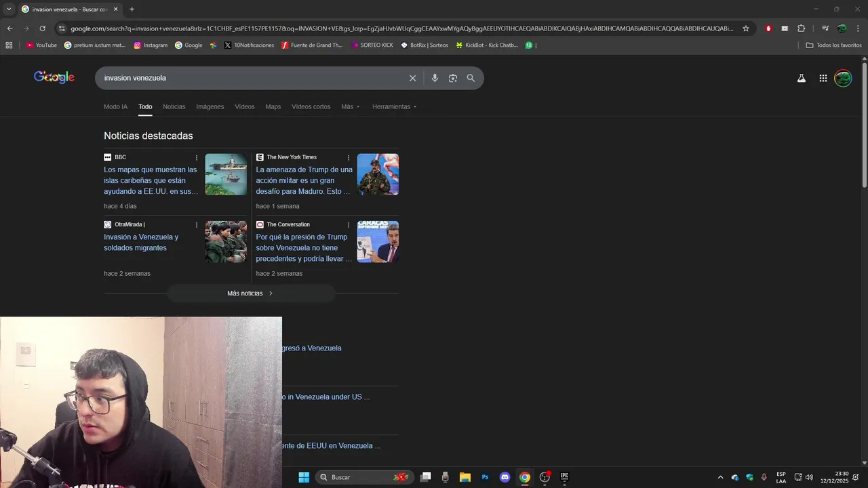868x488 pixels.
Task: Open the bookmarks bar apps grid icon
Action: [x=9, y=45]
